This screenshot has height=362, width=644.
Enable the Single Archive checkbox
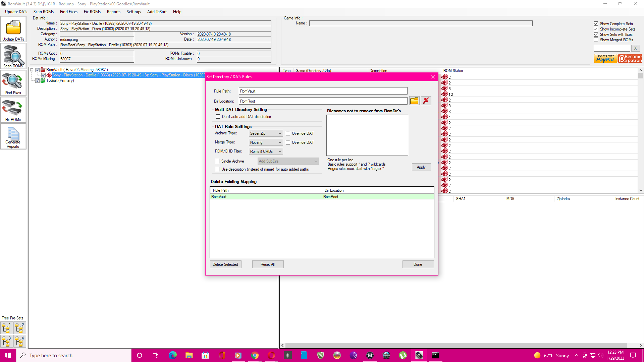[217, 161]
